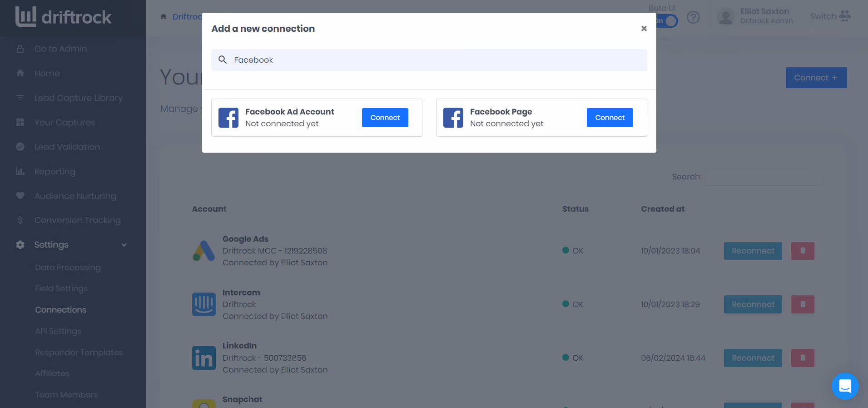Image resolution: width=868 pixels, height=408 pixels.
Task: Open Lead Capture Library
Action: click(79, 98)
